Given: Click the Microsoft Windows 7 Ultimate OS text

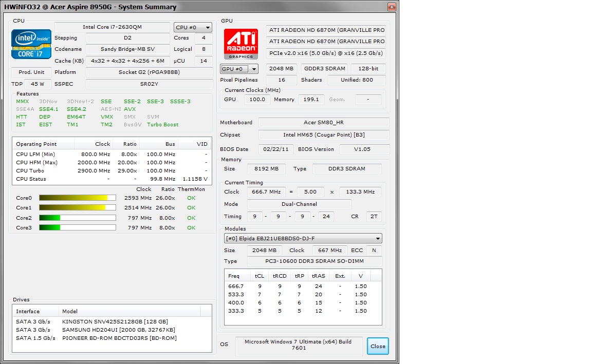Looking at the screenshot, I should [298, 345].
